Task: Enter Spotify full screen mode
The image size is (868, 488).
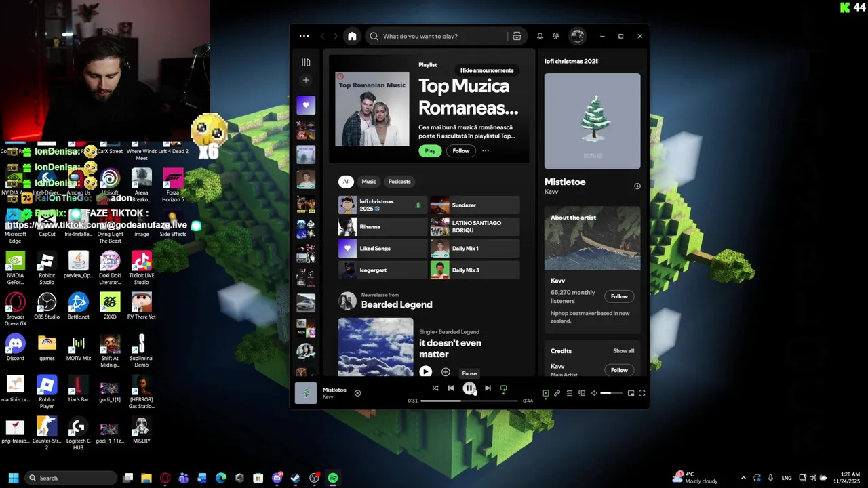Action: [x=642, y=393]
